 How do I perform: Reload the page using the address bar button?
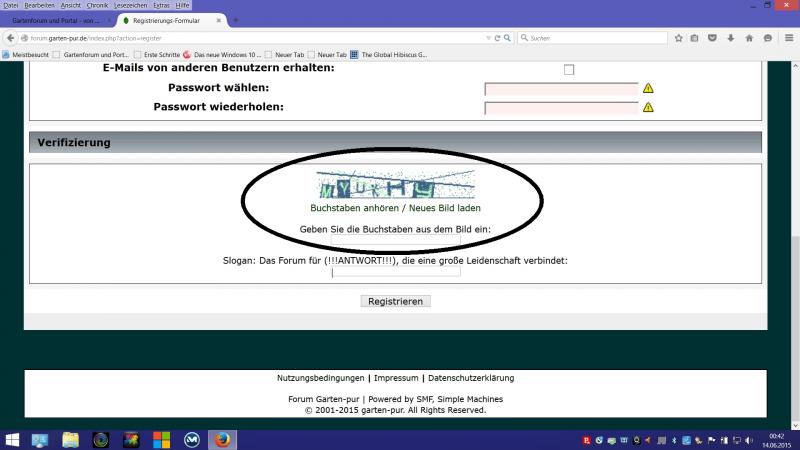[x=497, y=38]
